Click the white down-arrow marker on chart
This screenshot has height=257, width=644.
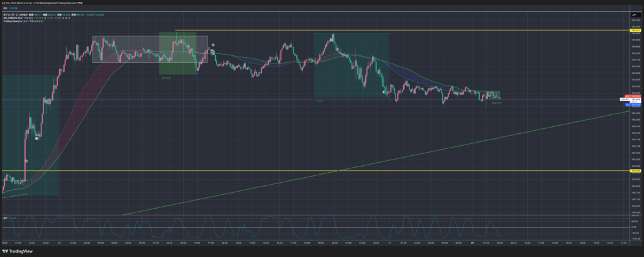coord(213,45)
